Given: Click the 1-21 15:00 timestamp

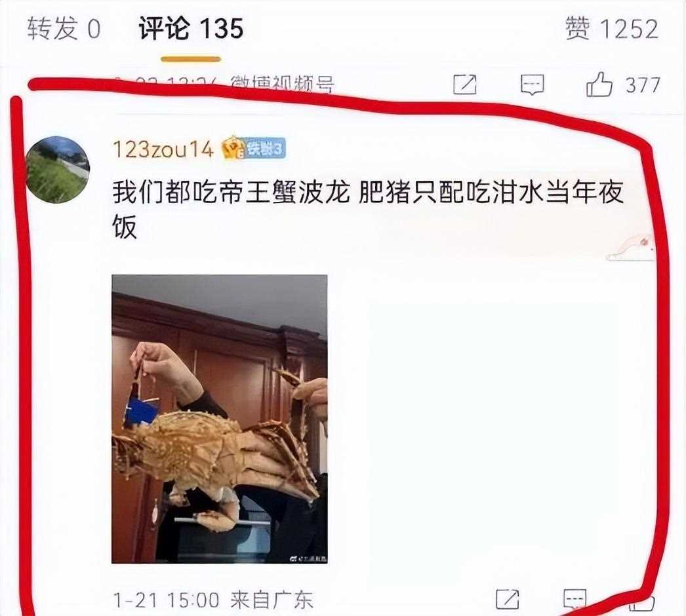Looking at the screenshot, I should click(166, 600).
